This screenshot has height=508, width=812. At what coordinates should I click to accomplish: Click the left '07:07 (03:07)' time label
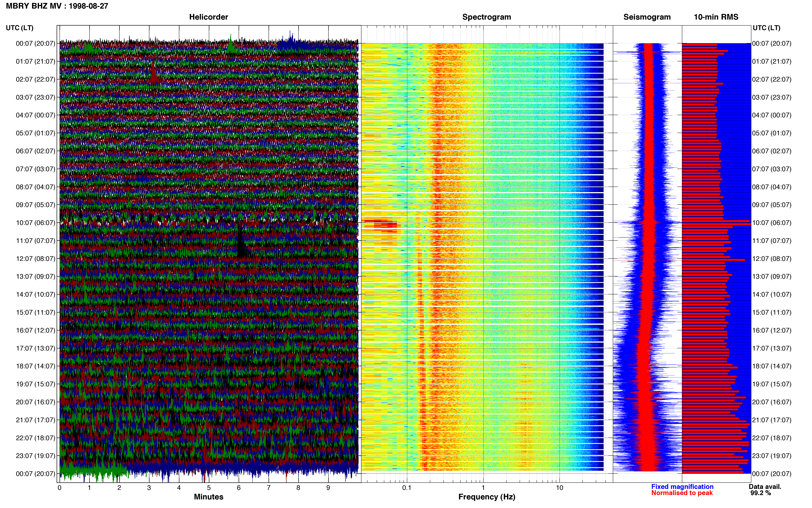click(35, 169)
